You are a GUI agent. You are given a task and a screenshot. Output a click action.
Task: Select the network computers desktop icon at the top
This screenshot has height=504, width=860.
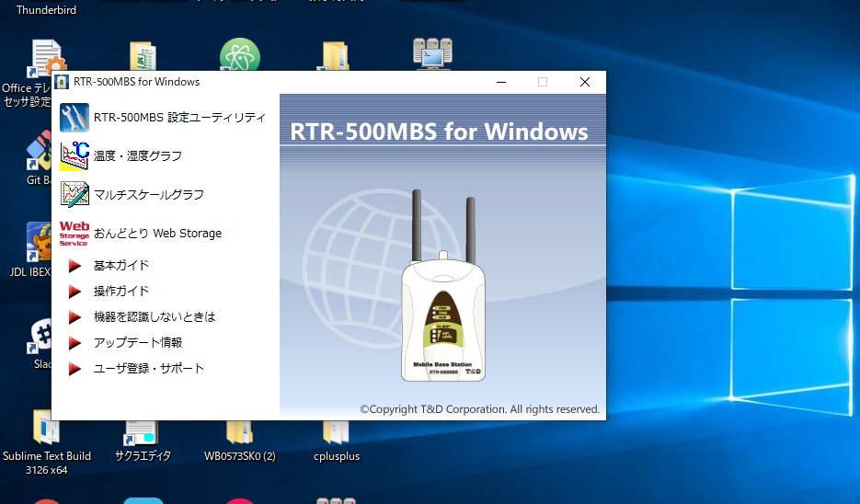432,53
